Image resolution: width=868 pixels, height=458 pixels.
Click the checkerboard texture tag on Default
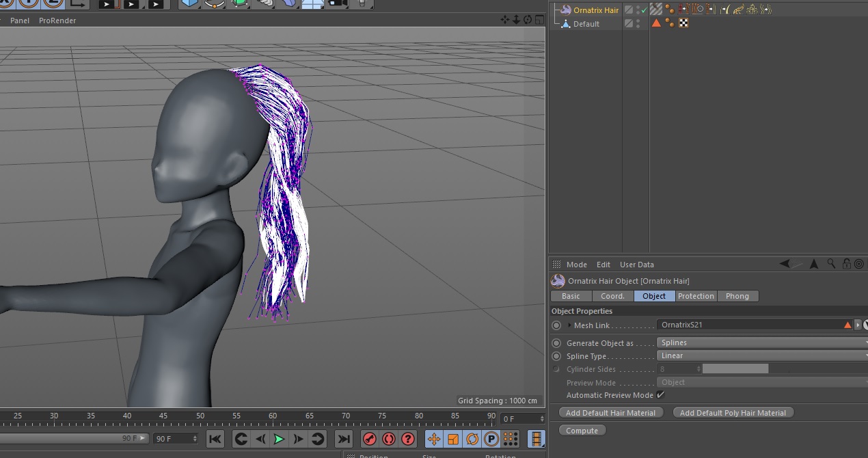[683, 23]
